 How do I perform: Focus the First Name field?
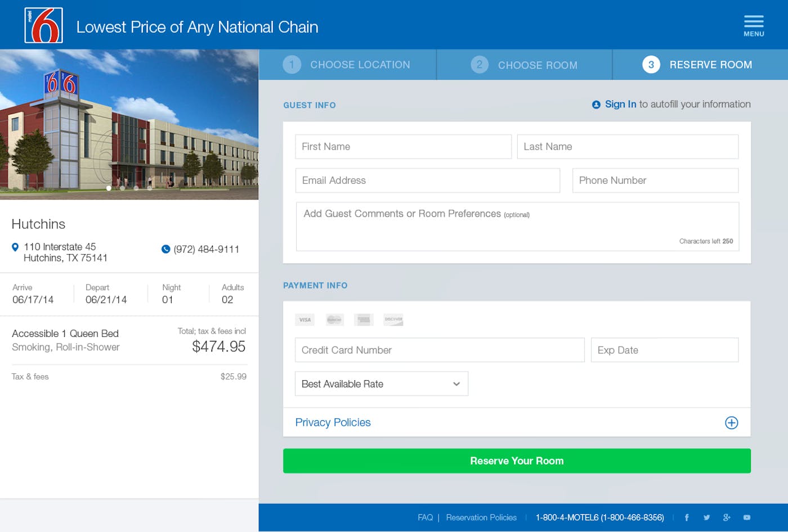tap(403, 147)
